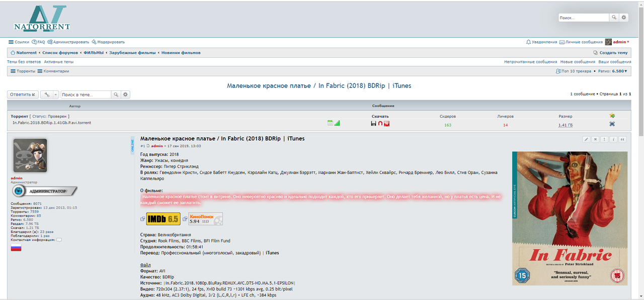The image size is (644, 300).
Task: Open Администрировать panel
Action: pyautogui.click(x=68, y=42)
